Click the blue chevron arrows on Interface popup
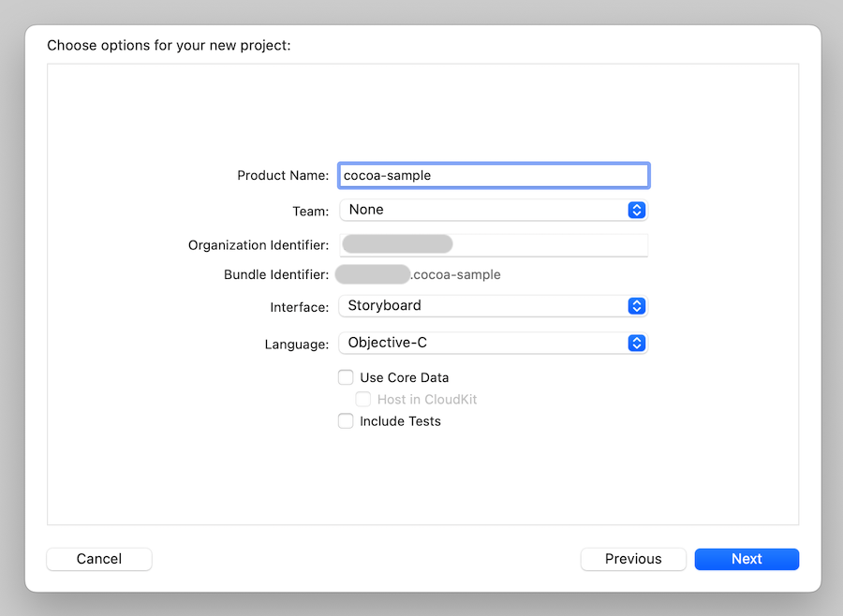 point(636,305)
